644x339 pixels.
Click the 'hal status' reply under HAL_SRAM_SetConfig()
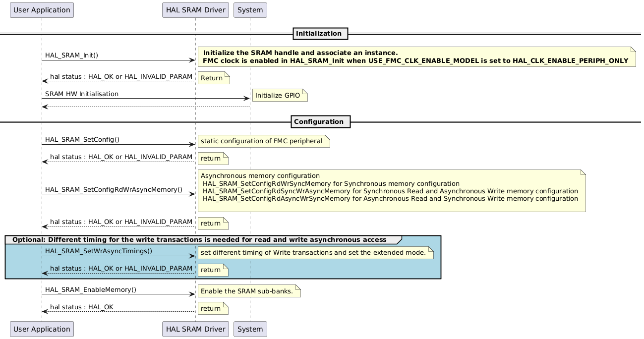[121, 157]
